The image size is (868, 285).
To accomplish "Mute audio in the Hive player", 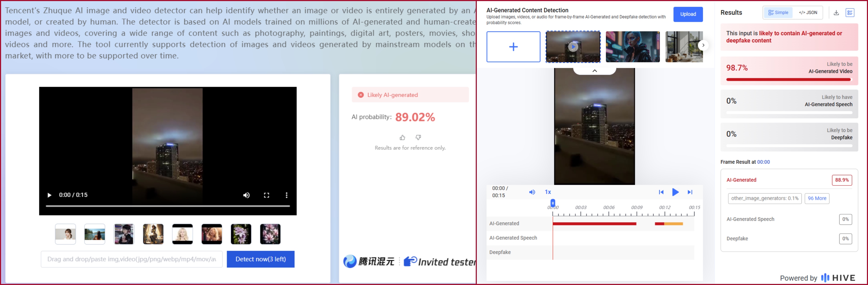I will [532, 192].
